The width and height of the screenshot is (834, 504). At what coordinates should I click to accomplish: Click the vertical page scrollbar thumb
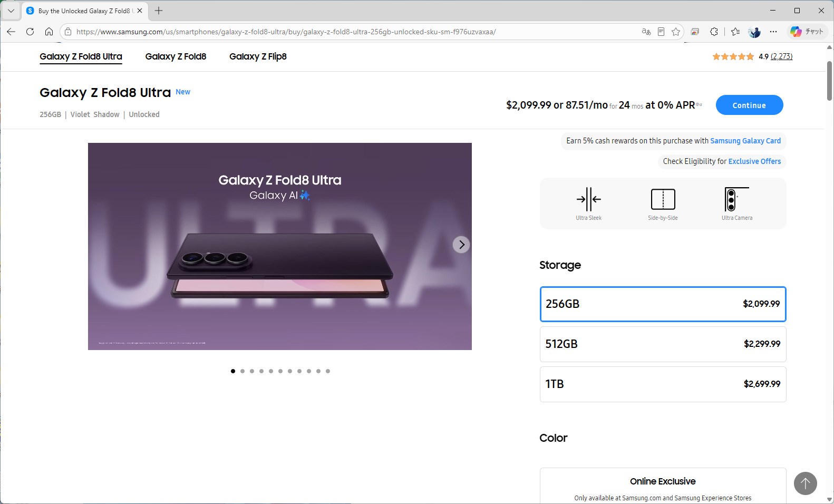point(829,80)
